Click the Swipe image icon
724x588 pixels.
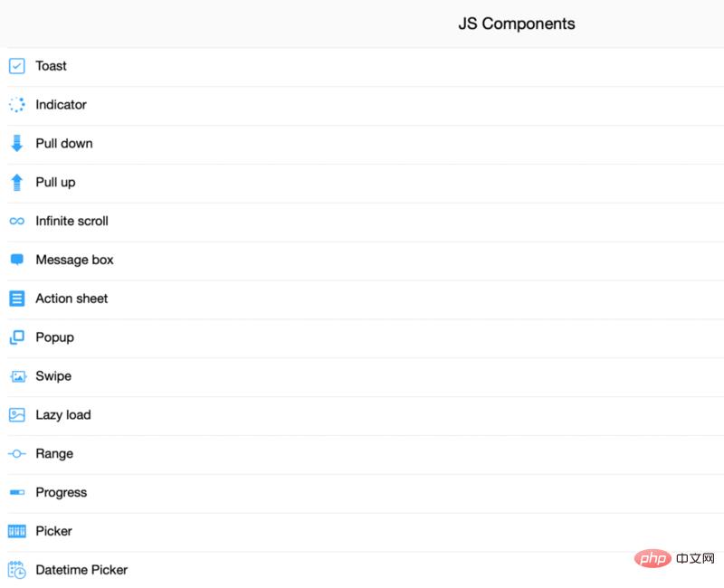pos(16,376)
